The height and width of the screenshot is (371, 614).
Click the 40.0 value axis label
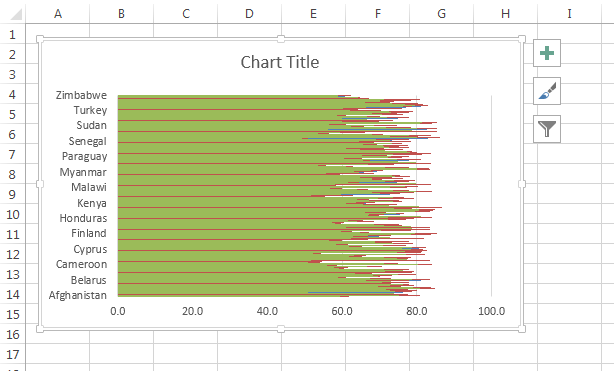pyautogui.click(x=267, y=311)
